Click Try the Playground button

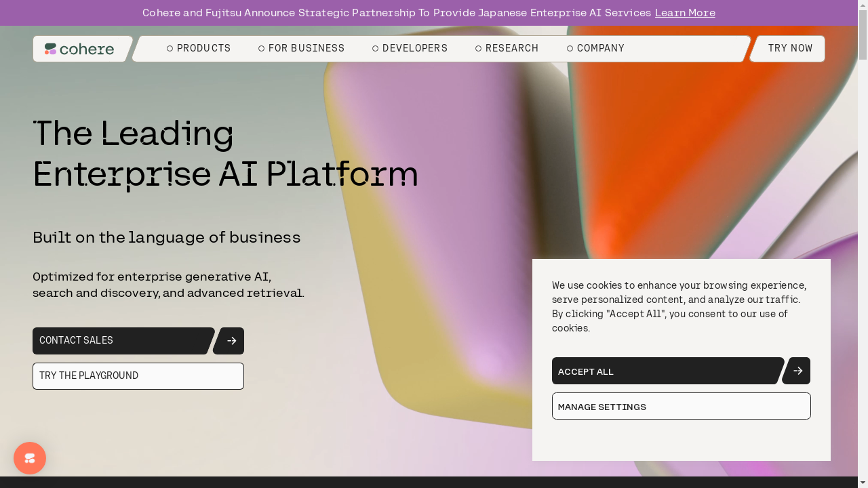coord(138,376)
